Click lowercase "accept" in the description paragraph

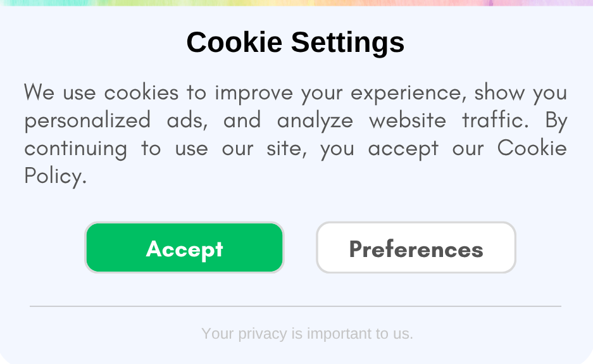(x=403, y=149)
